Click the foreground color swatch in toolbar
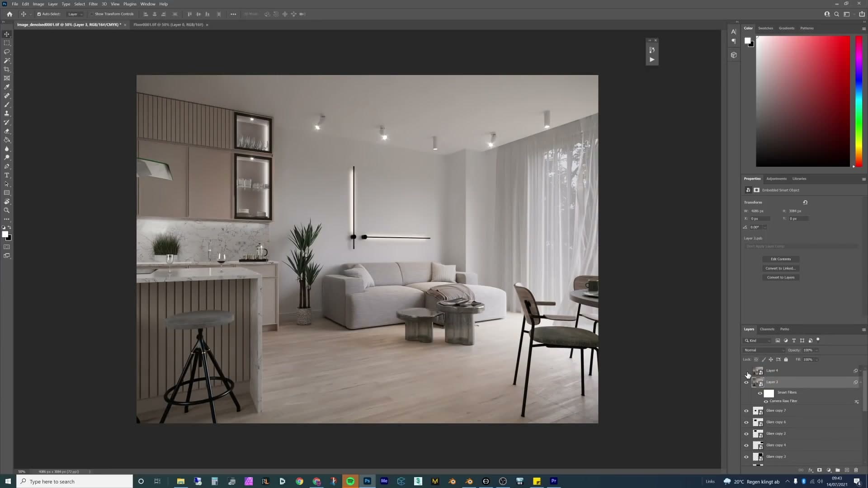Image resolution: width=868 pixels, height=488 pixels. pos(5,234)
